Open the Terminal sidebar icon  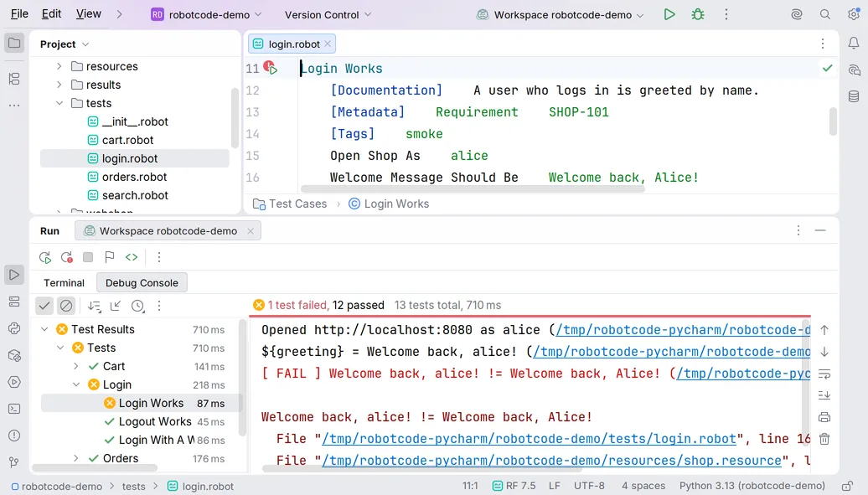[14, 410]
